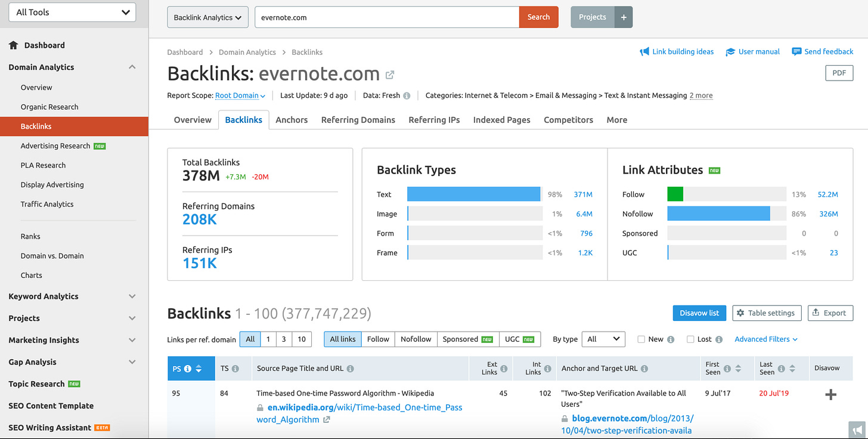
Task: Switch to the Indexed Pages tab
Action: pyautogui.click(x=502, y=120)
